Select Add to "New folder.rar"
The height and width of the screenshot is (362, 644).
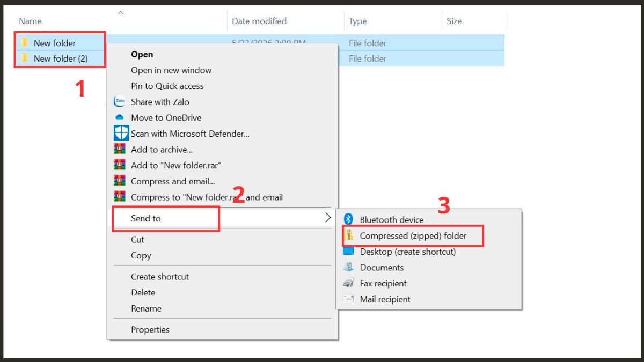176,165
